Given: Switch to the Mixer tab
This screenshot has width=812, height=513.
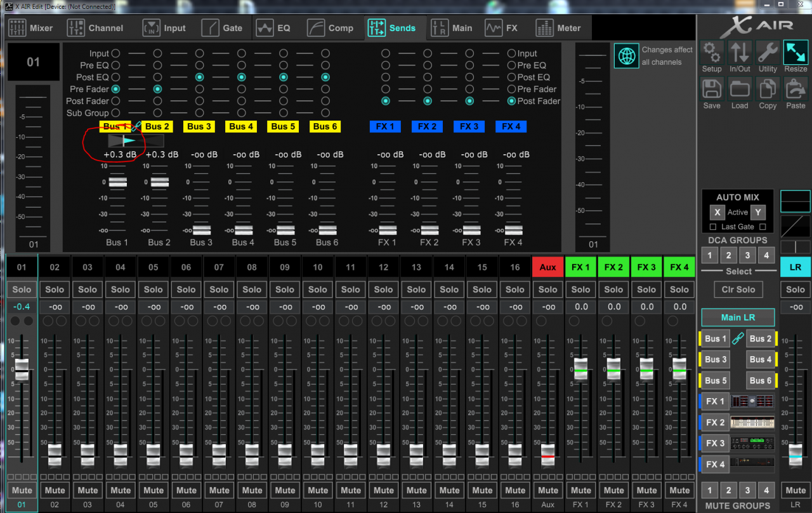Looking at the screenshot, I should (31, 28).
